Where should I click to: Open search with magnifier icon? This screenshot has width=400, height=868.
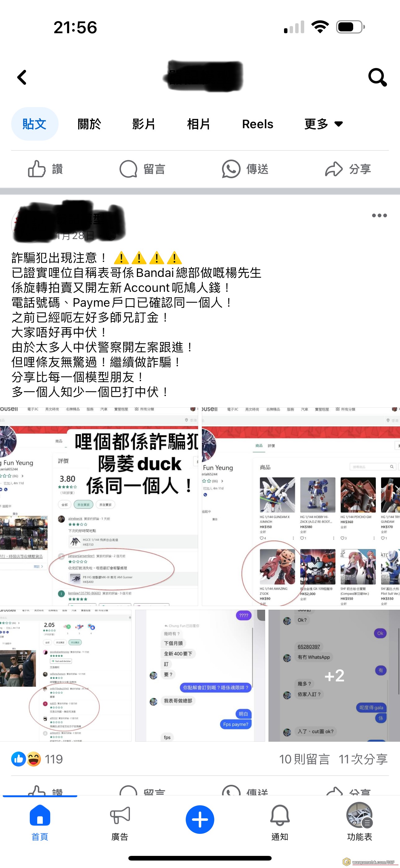click(377, 78)
